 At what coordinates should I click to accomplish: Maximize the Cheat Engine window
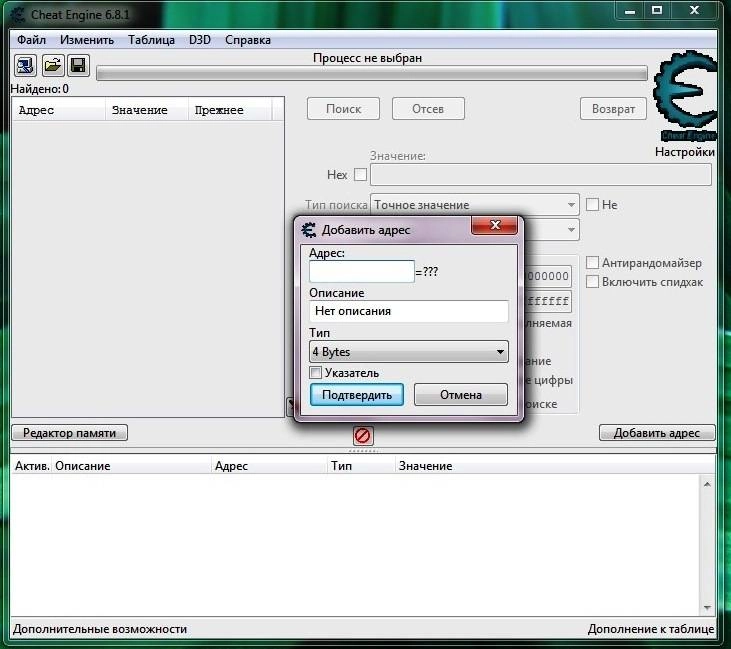[657, 11]
